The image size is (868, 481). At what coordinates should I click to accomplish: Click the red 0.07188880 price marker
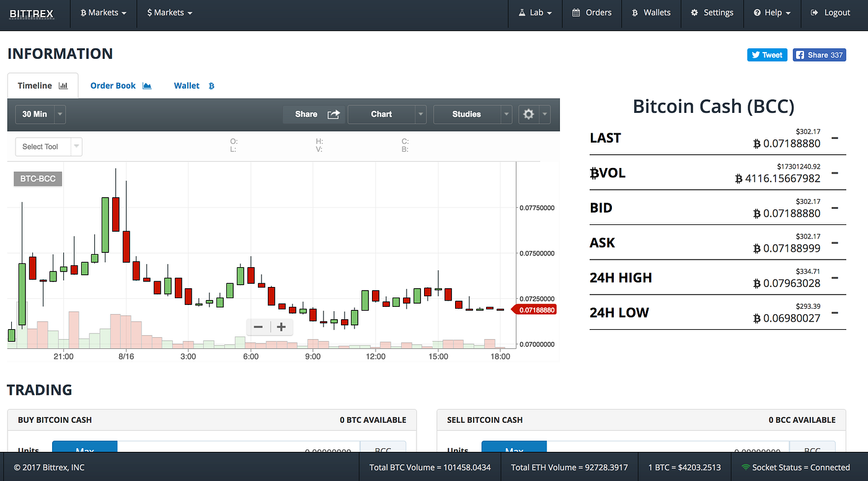[x=534, y=309]
